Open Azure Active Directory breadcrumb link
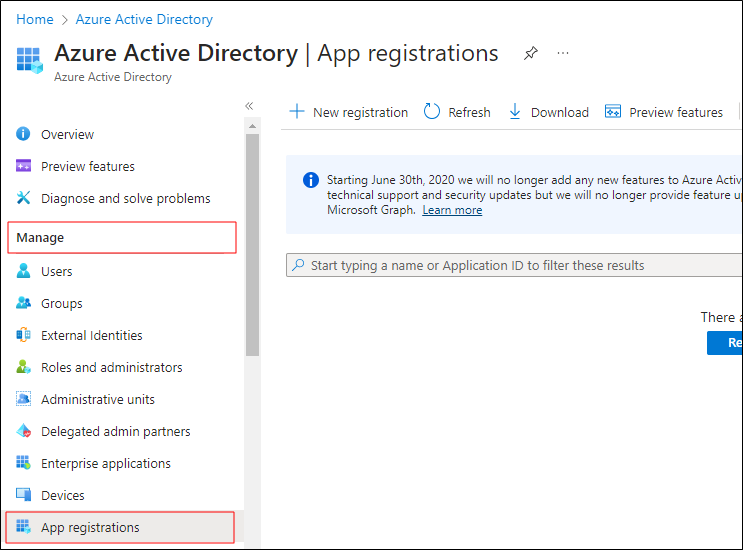This screenshot has height=550, width=743. (x=144, y=19)
